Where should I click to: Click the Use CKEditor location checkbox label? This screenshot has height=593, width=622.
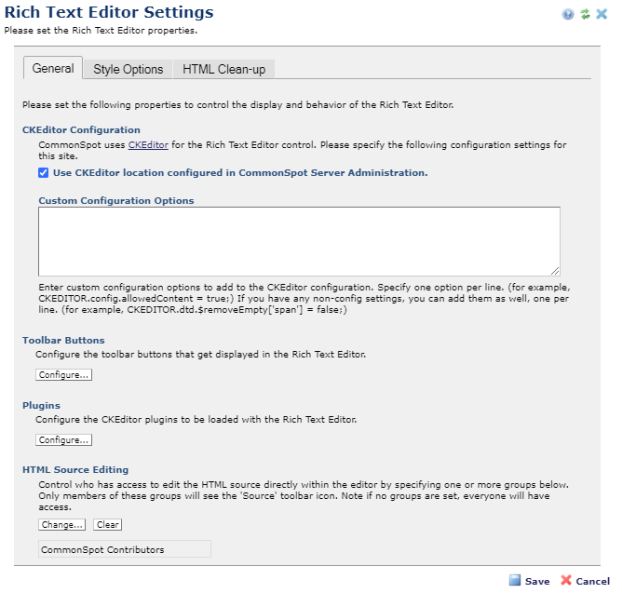pos(240,173)
